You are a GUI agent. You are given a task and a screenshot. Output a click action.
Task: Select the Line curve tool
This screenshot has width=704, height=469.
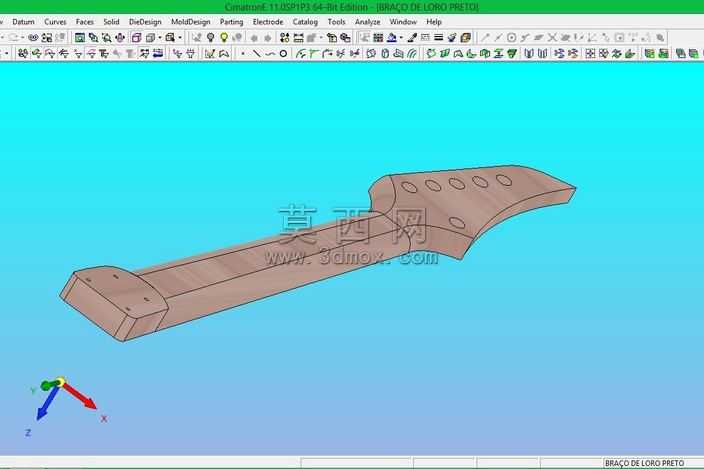tap(256, 54)
